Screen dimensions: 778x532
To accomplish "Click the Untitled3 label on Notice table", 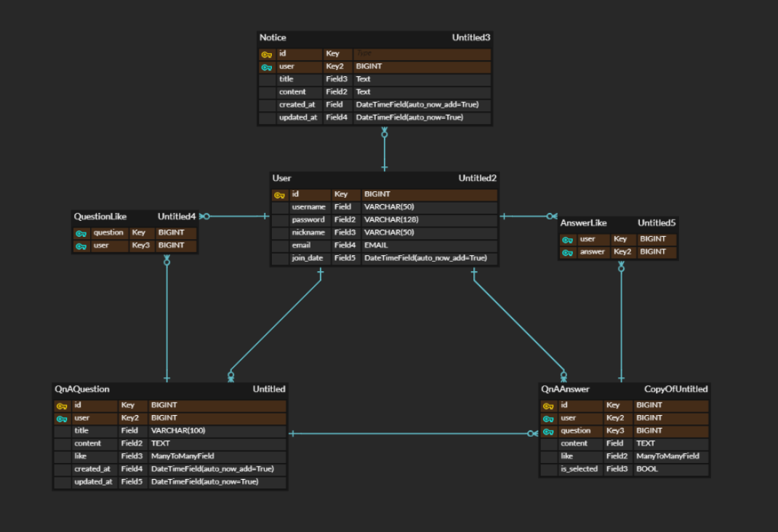I will pyautogui.click(x=471, y=37).
